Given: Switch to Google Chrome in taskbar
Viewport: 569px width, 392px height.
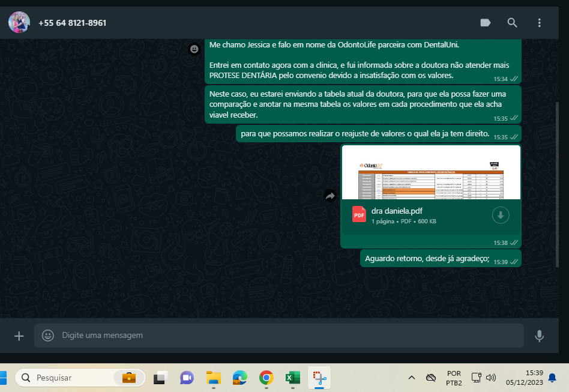Looking at the screenshot, I should [x=266, y=378].
